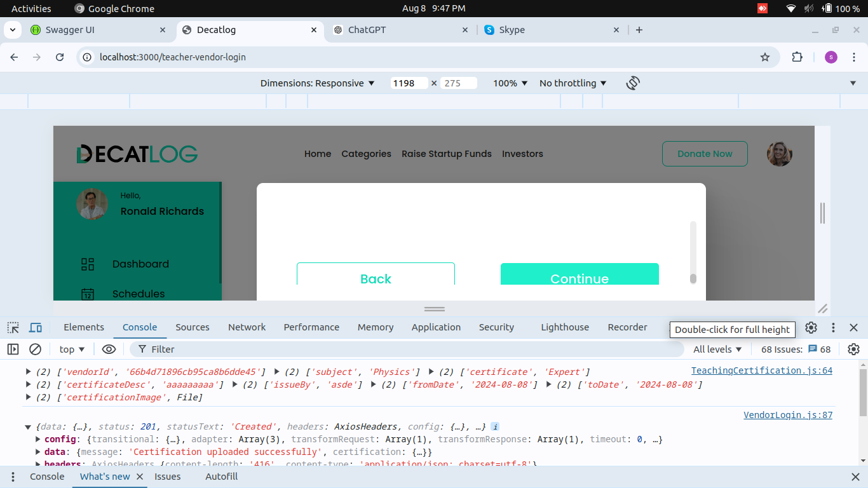Click the console Filter input field
This screenshot has width=868, height=488.
(x=407, y=349)
